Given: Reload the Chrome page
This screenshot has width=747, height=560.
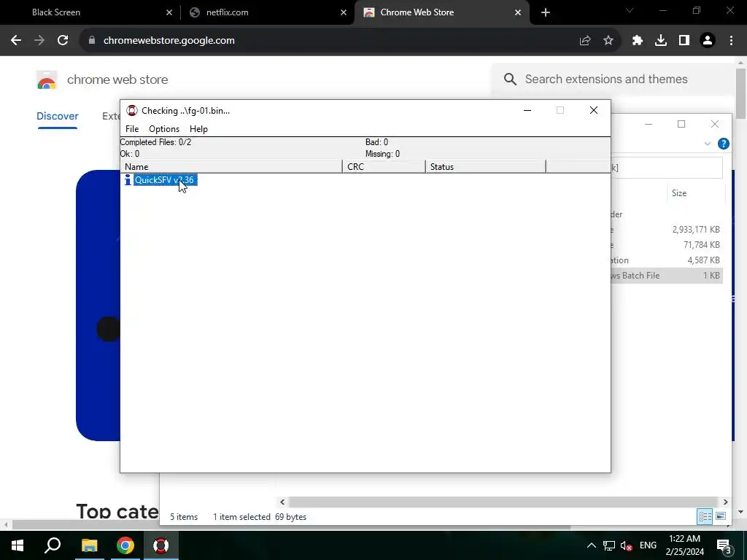Looking at the screenshot, I should point(63,41).
